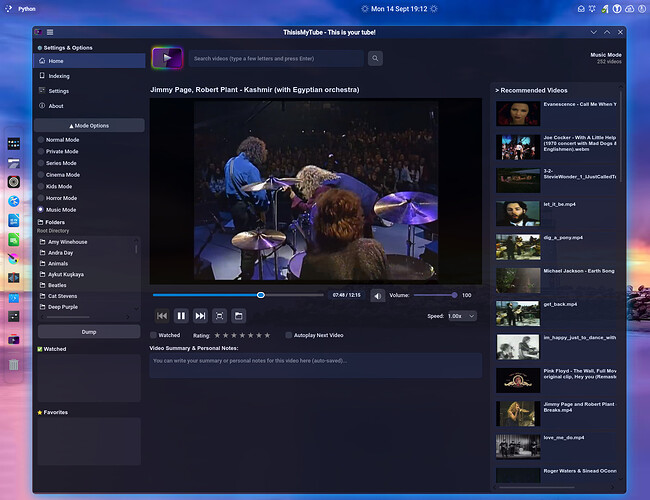Click the volume slider handle

click(x=455, y=295)
